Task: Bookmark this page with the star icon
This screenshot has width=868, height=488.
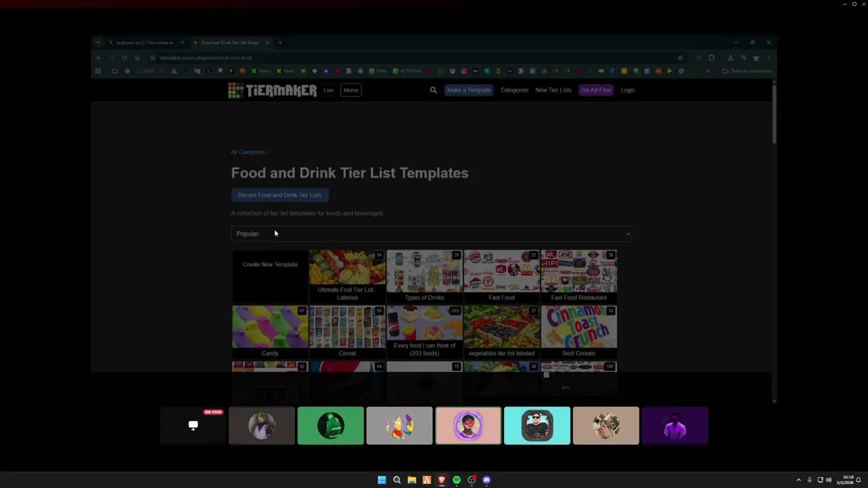Action: point(680,58)
